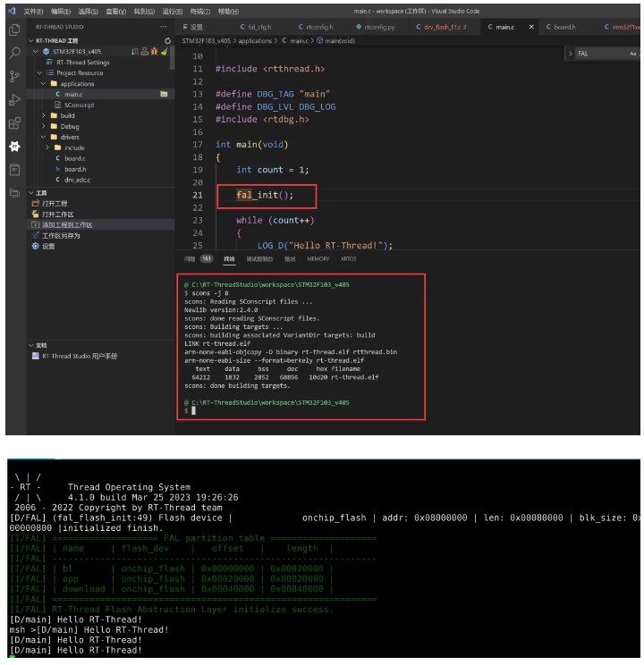The image size is (644, 665).
Task: Switch to the MEMORY panel tab
Action: 318,258
